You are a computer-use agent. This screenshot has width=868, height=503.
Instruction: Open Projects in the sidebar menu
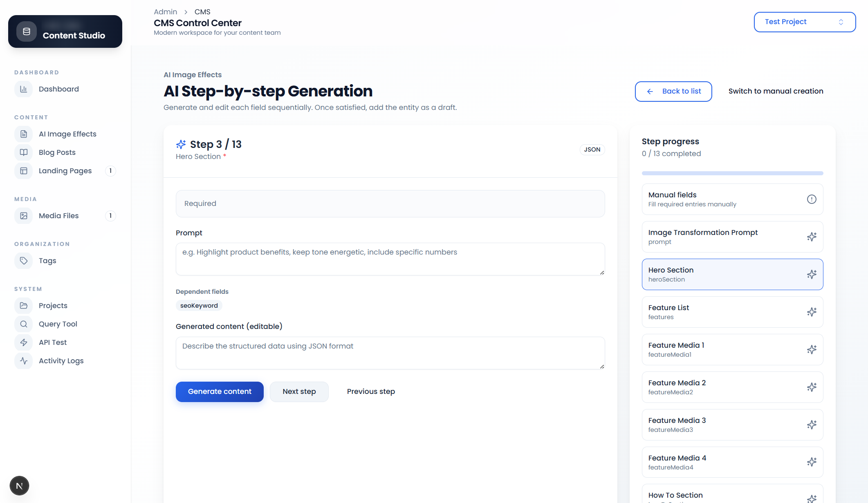(53, 306)
